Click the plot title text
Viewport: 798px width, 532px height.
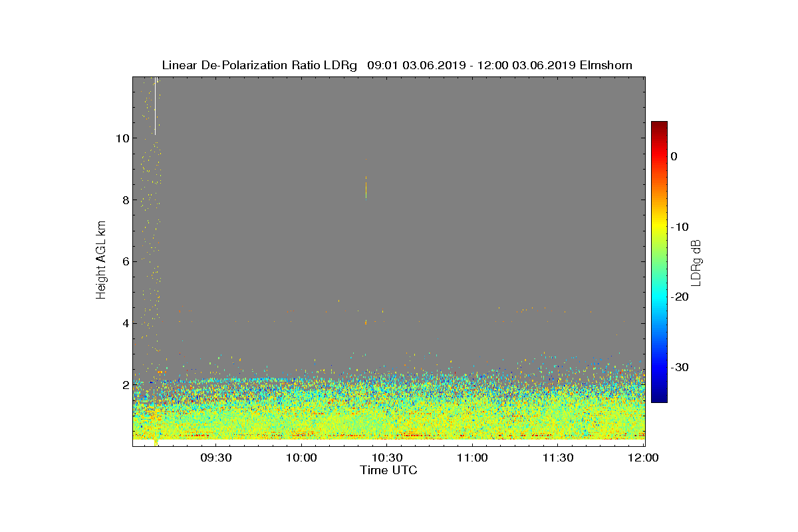(397, 65)
